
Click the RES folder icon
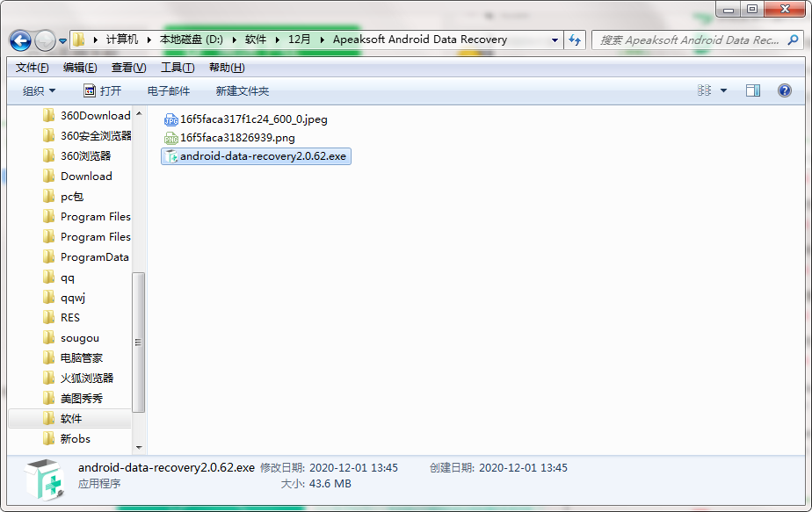tap(48, 317)
